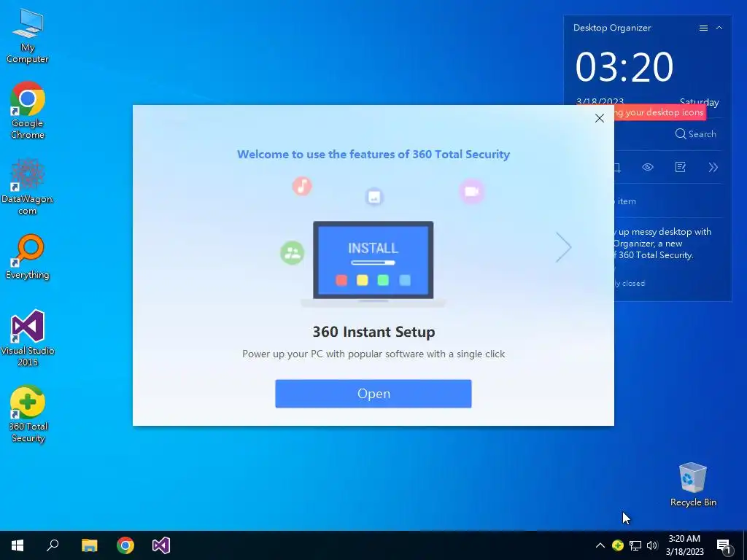Click the 03:20 clock in Desktop Organizer

[x=624, y=66]
